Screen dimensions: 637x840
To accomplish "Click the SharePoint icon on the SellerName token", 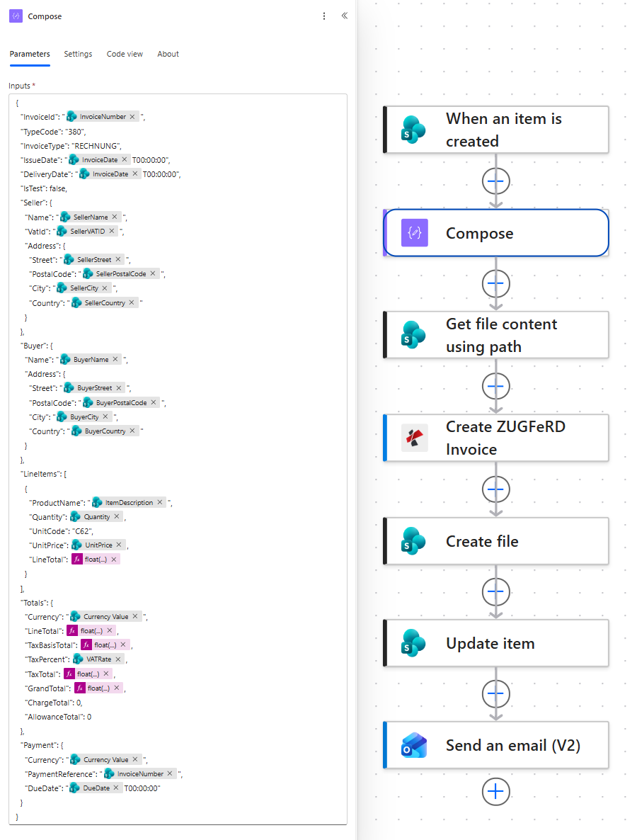I will (65, 217).
